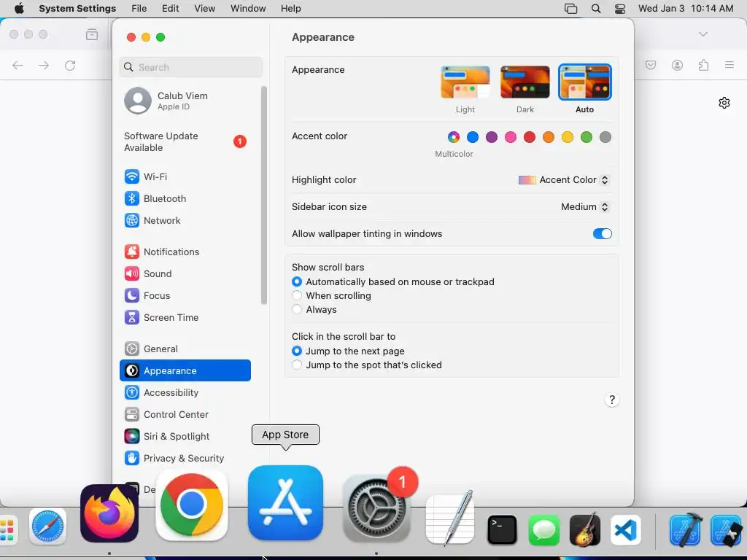Open Safari from the Dock
This screenshot has width=747, height=560.
pyautogui.click(x=47, y=527)
